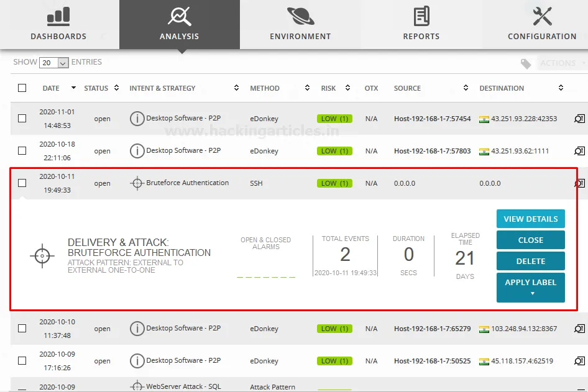
Task: Check the checkbox on the Bruteforce Authentication row
Action: coord(22,183)
